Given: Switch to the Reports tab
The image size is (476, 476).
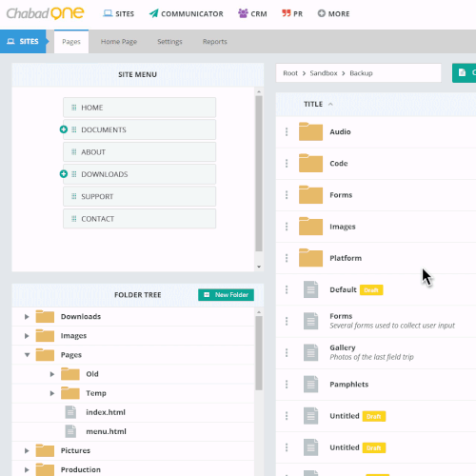Looking at the screenshot, I should (215, 42).
